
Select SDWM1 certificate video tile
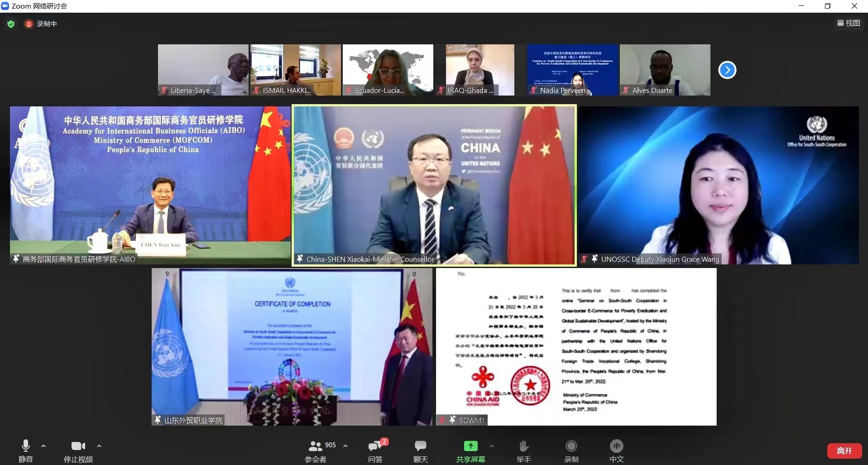click(576, 347)
